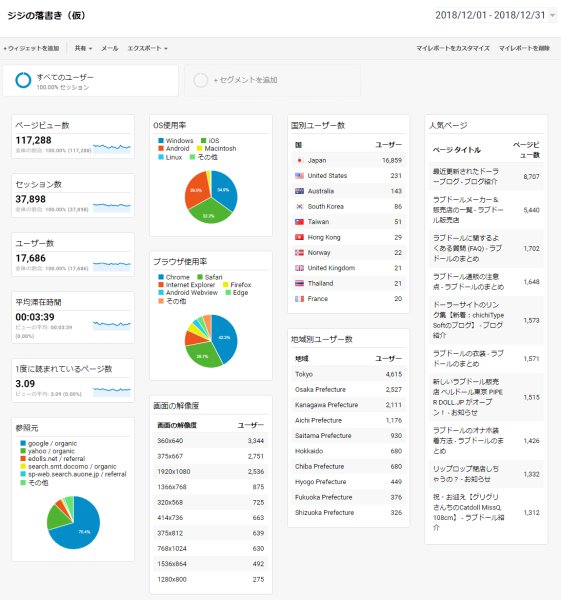The height and width of the screenshot is (600, 561).
Task: Click the メール button
Action: [x=109, y=48]
